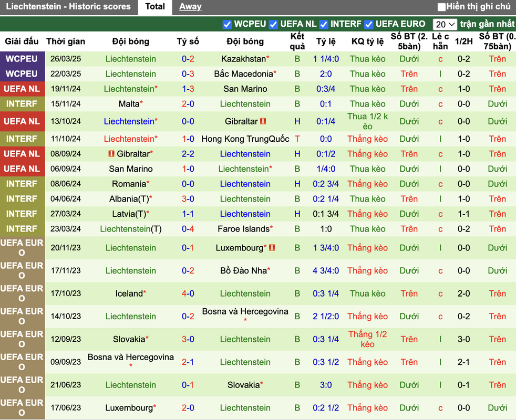
Task: Click San Marino in the 06/09/24 row
Action: [x=131, y=169]
